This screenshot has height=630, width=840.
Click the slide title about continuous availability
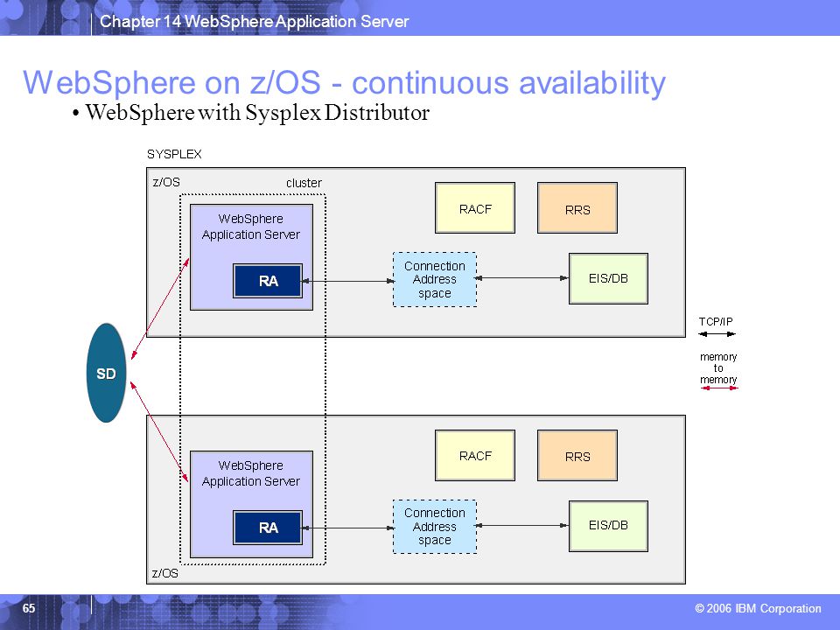(x=344, y=83)
